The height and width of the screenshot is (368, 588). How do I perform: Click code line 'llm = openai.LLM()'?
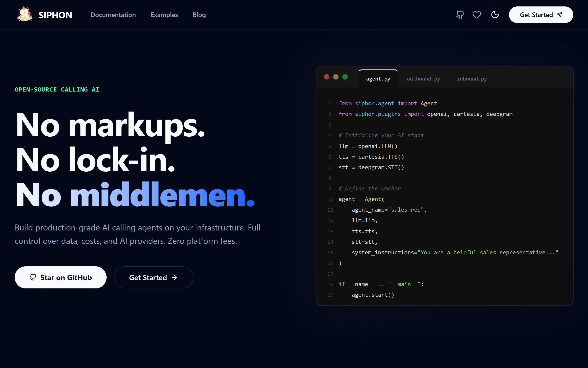(x=368, y=146)
